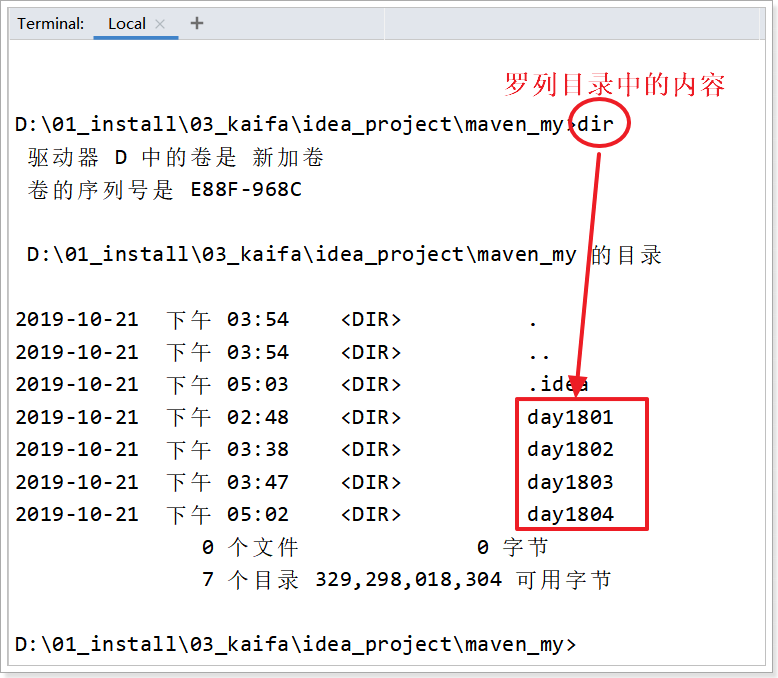The height and width of the screenshot is (678, 778).
Task: Click the double-dot parent directory entry
Action: 539,357
